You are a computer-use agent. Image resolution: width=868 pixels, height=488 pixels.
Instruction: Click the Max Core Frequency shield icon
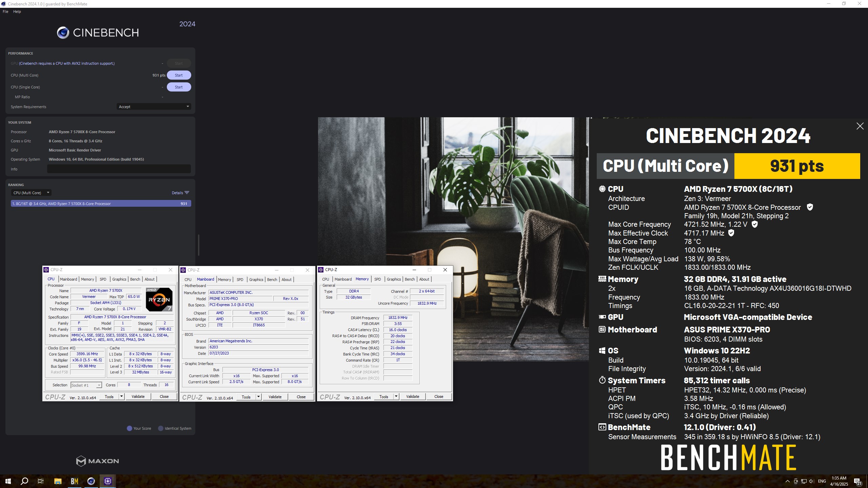pyautogui.click(x=754, y=224)
